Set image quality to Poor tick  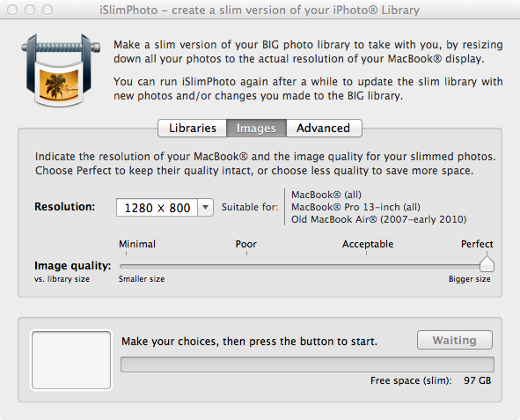pyautogui.click(x=246, y=254)
